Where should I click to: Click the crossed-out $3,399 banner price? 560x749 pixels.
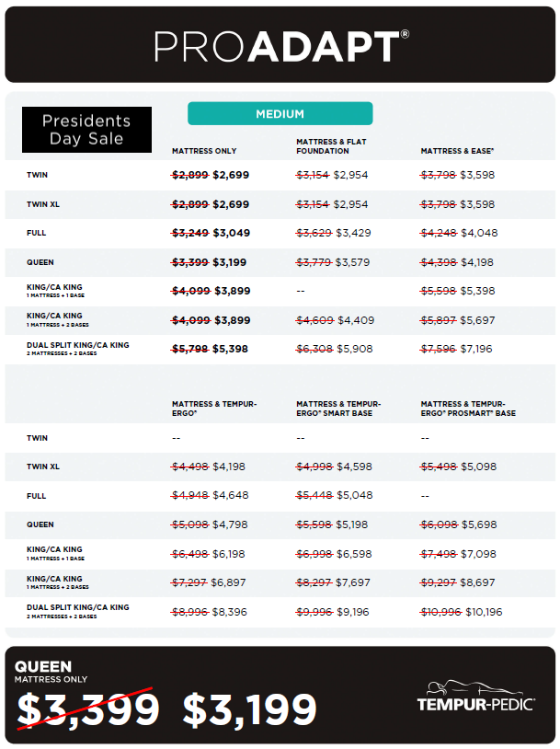(87, 709)
